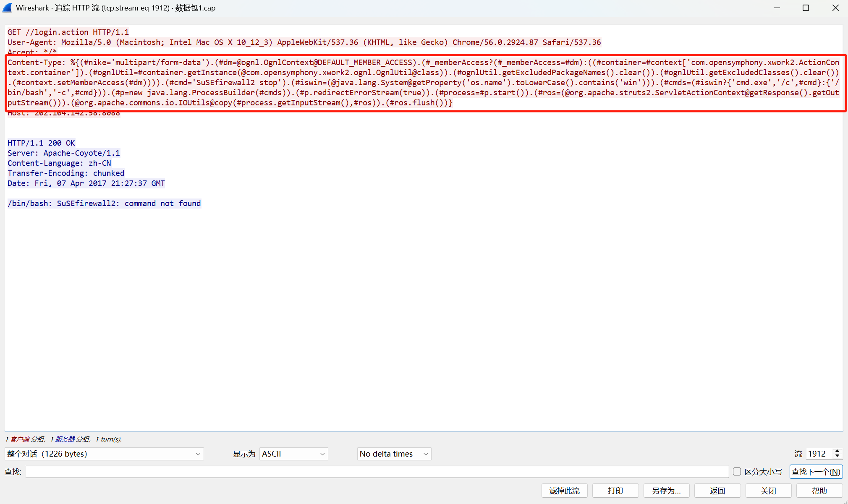848x504 pixels.
Task: Maximize the Follow HTTP Stream window
Action: [806, 8]
